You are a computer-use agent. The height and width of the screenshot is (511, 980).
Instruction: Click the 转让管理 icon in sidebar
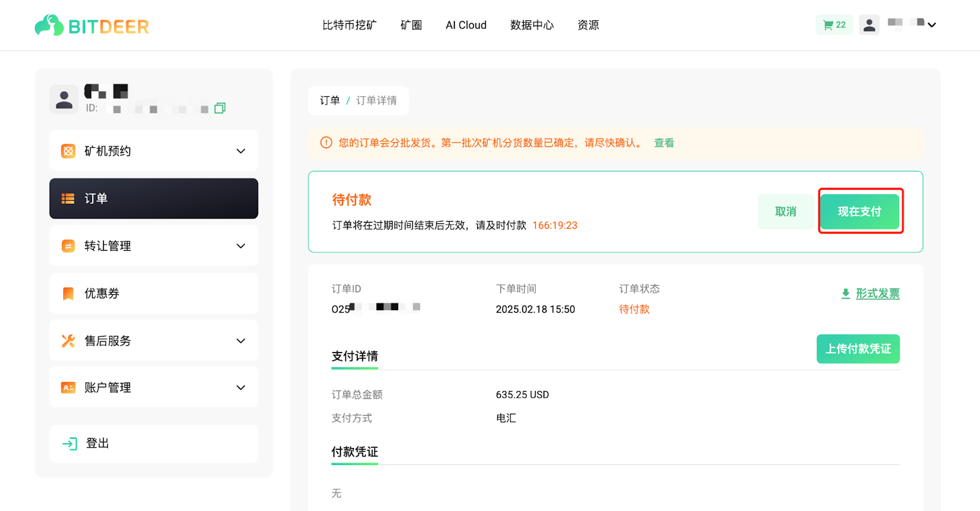point(68,246)
